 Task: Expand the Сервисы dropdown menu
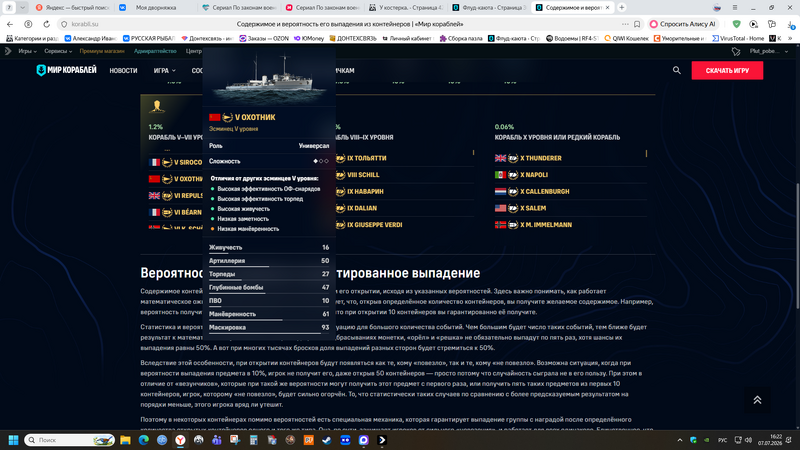(58, 51)
